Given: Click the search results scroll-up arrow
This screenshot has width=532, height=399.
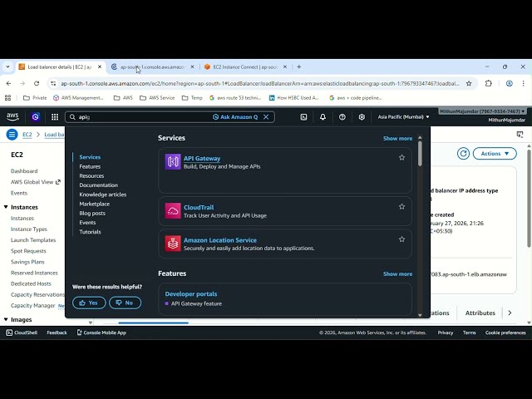Looking at the screenshot, I should [420, 137].
